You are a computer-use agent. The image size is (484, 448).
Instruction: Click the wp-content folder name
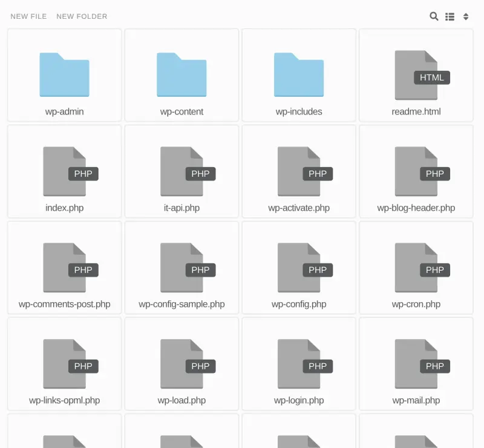(x=181, y=112)
